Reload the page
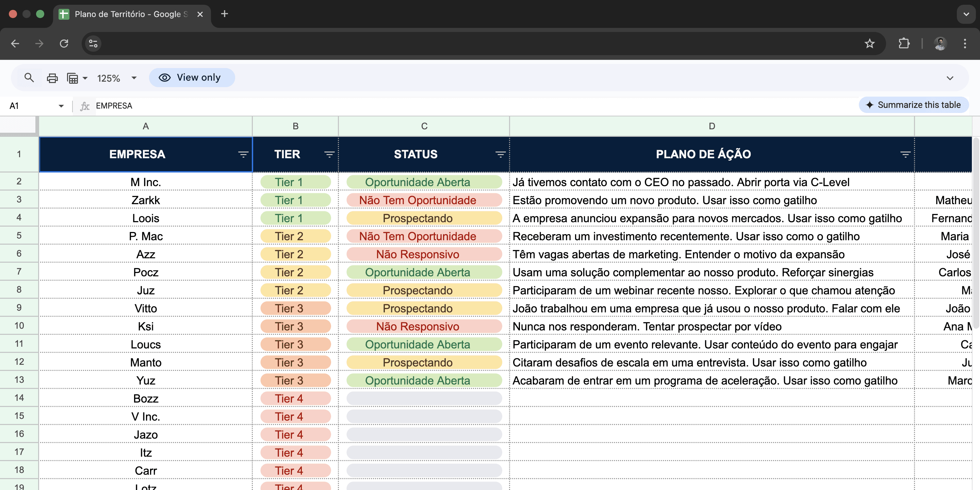Viewport: 980px width, 490px height. click(x=64, y=44)
